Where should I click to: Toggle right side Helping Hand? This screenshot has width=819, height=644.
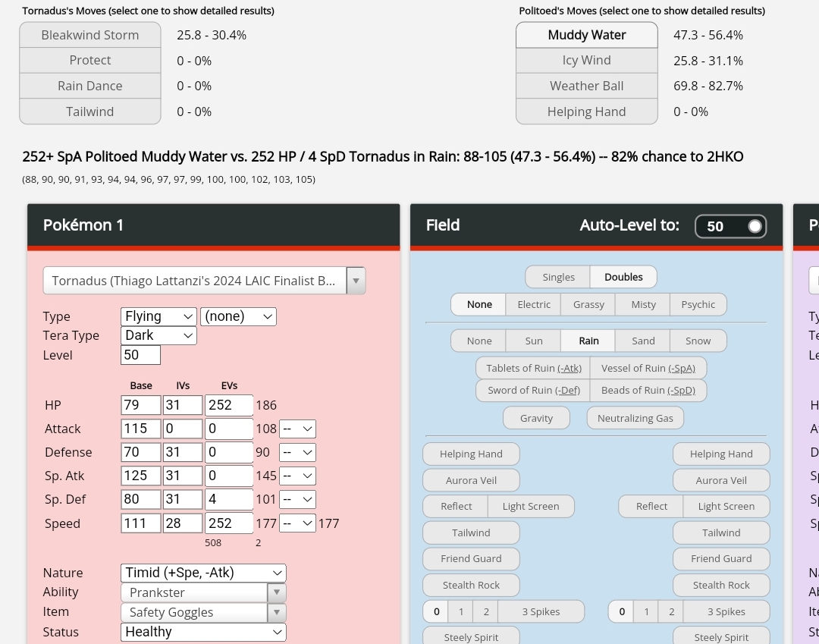pyautogui.click(x=721, y=454)
